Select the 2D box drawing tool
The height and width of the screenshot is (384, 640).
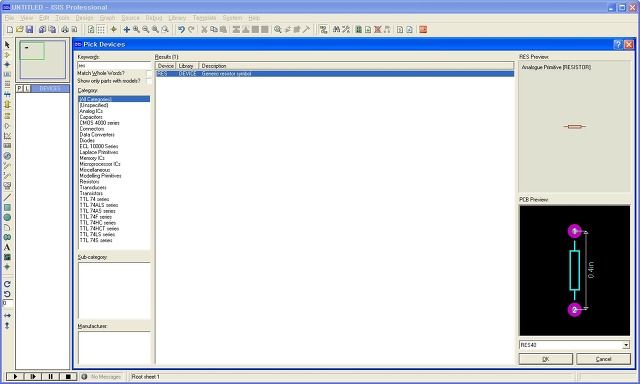coord(7,208)
